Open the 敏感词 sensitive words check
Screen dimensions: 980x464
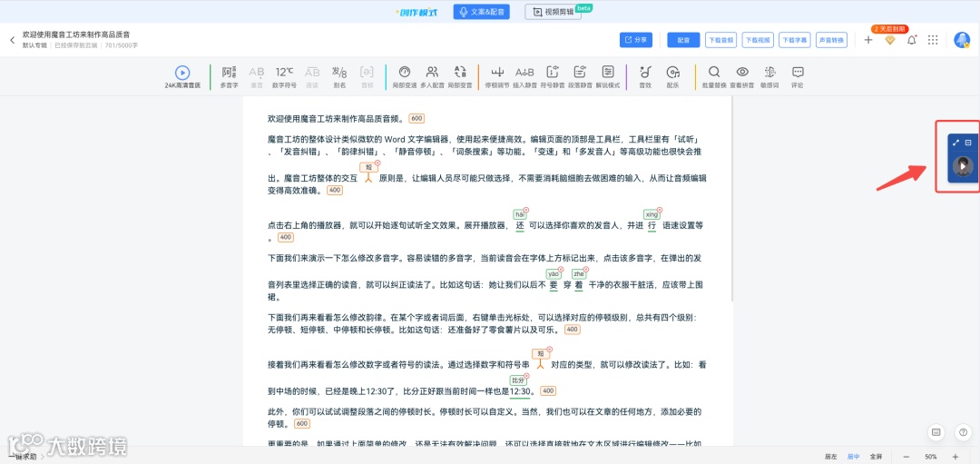click(x=770, y=76)
